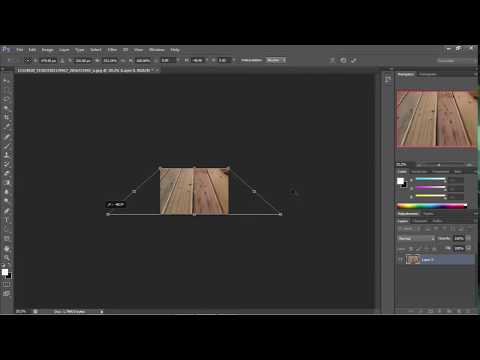Viewport: 480px width, 360px height.
Task: Select the History Brush tool
Action: 7,164
